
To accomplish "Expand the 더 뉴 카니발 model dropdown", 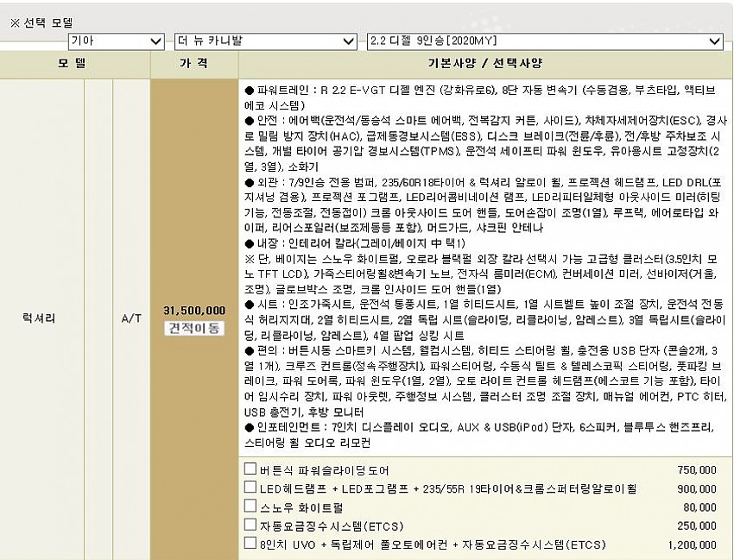I will point(264,41).
